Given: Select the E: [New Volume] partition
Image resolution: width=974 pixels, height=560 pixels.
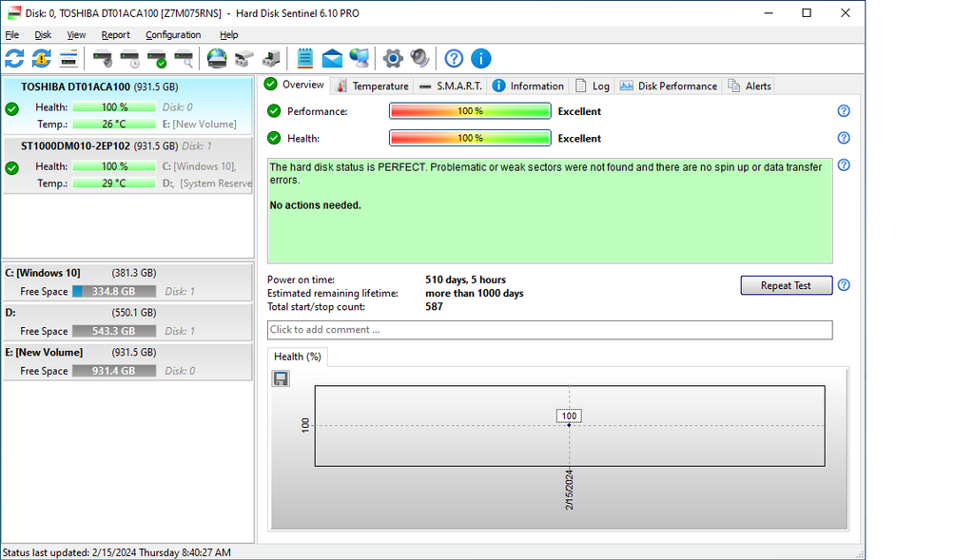Looking at the screenshot, I should click(x=128, y=361).
